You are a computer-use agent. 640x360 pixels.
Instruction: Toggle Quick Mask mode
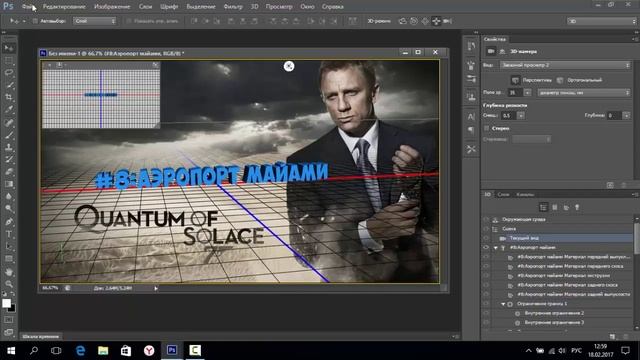(9, 320)
